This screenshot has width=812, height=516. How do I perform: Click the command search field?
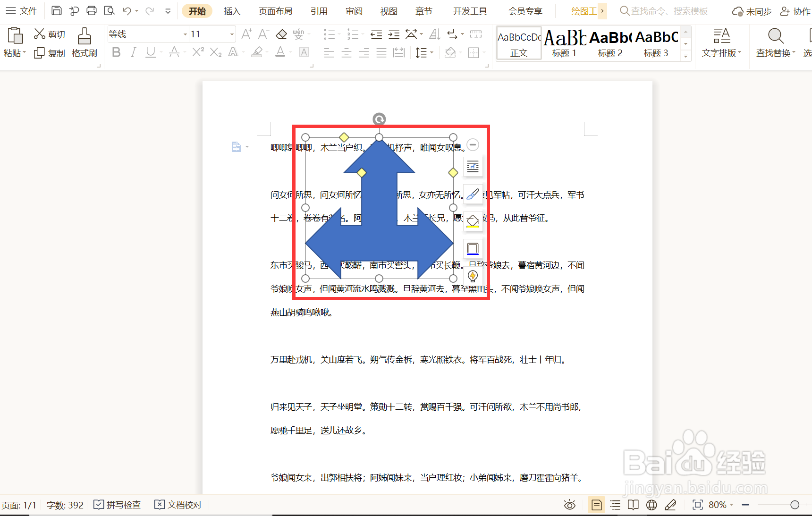click(x=664, y=11)
